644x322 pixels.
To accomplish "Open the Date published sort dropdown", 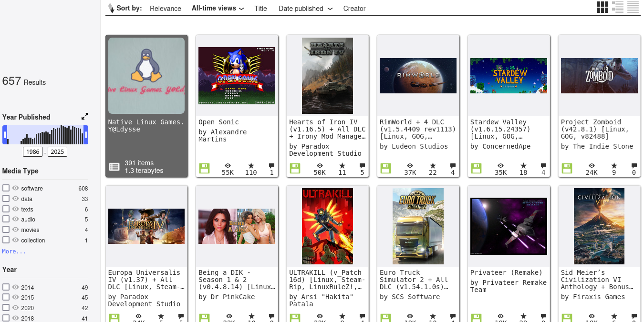I will [x=305, y=9].
